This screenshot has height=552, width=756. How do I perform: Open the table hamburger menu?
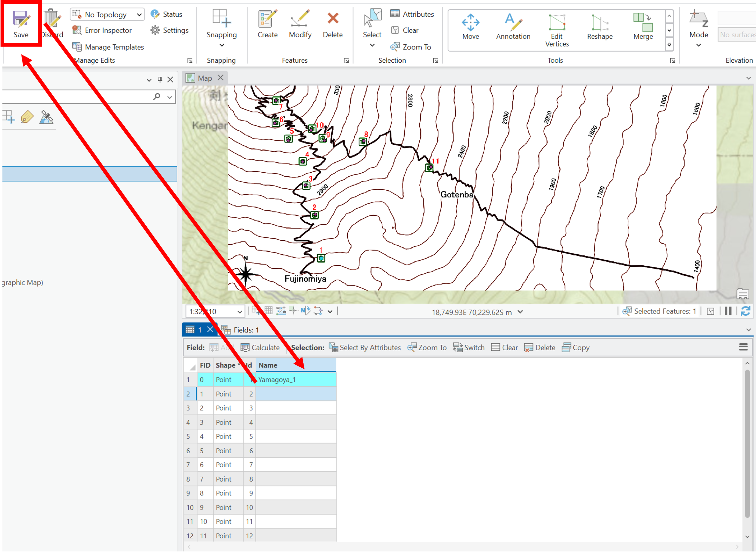tap(743, 347)
